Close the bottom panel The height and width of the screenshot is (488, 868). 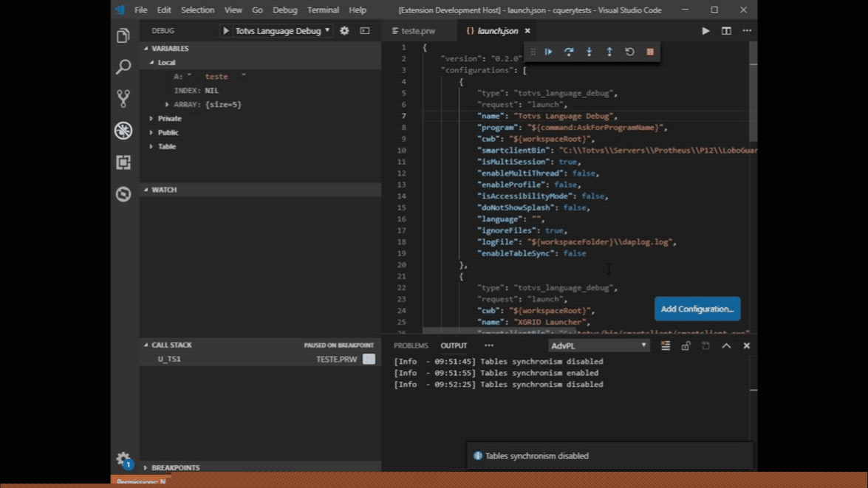click(747, 346)
